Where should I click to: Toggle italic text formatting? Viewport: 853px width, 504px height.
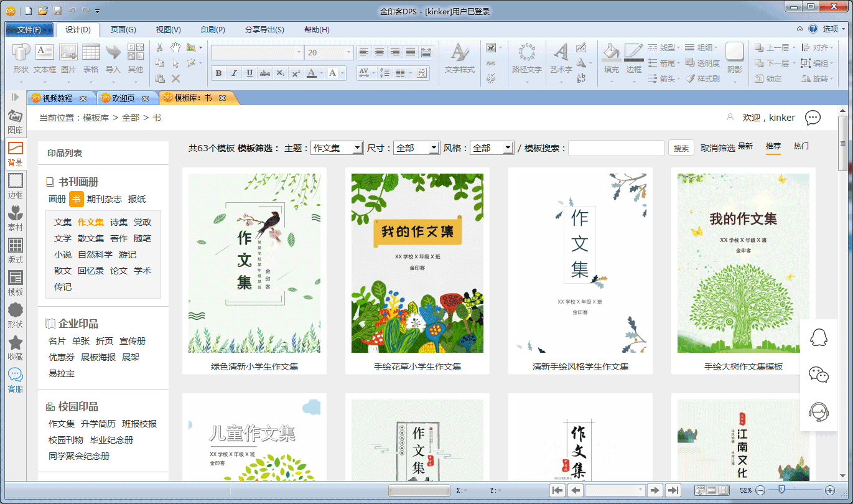point(234,73)
